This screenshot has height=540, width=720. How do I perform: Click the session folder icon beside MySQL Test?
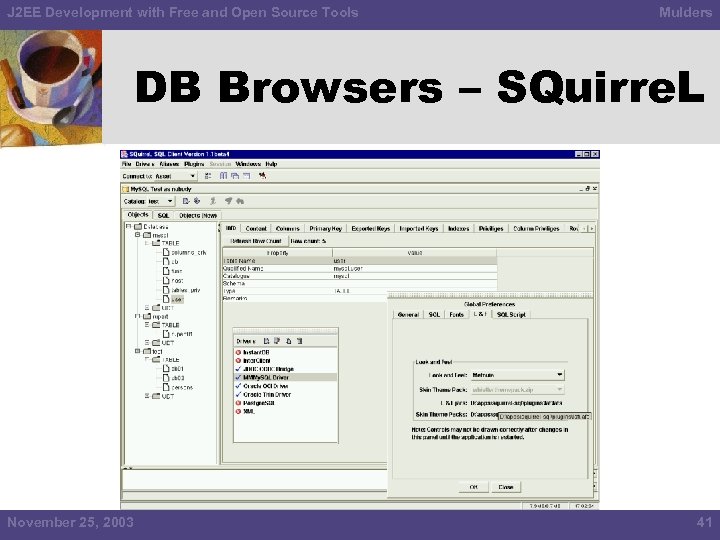125,189
